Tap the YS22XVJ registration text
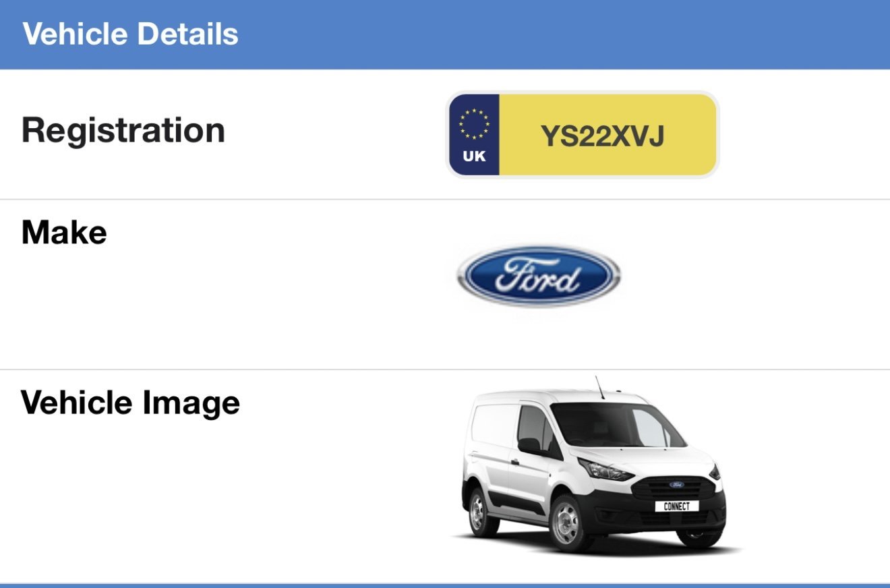 (603, 136)
